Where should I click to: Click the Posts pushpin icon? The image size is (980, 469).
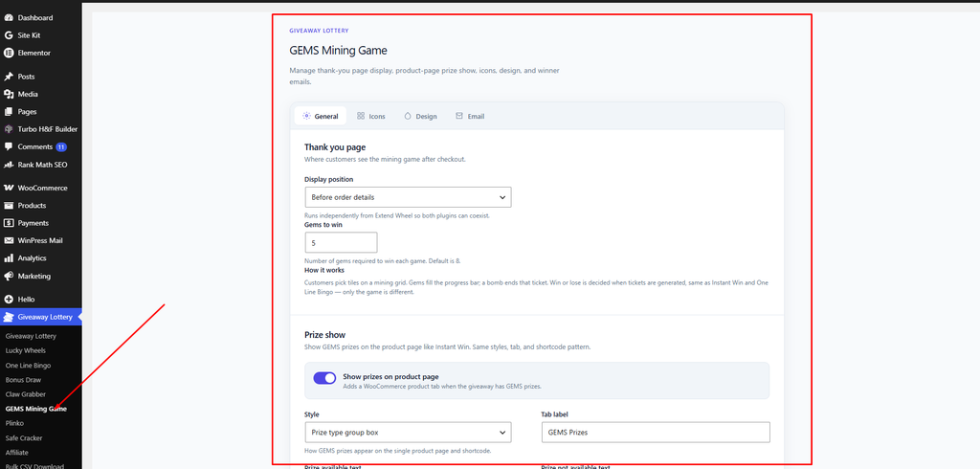coord(9,77)
